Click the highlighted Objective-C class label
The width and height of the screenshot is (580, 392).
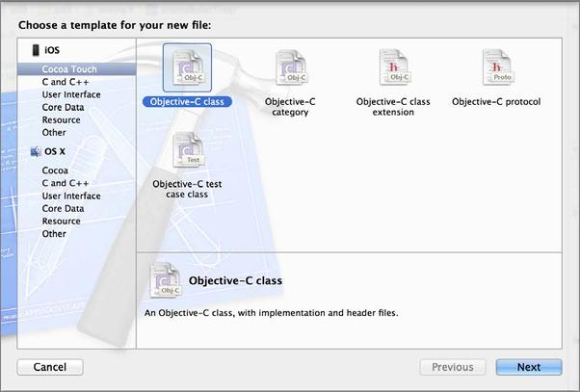(x=187, y=102)
